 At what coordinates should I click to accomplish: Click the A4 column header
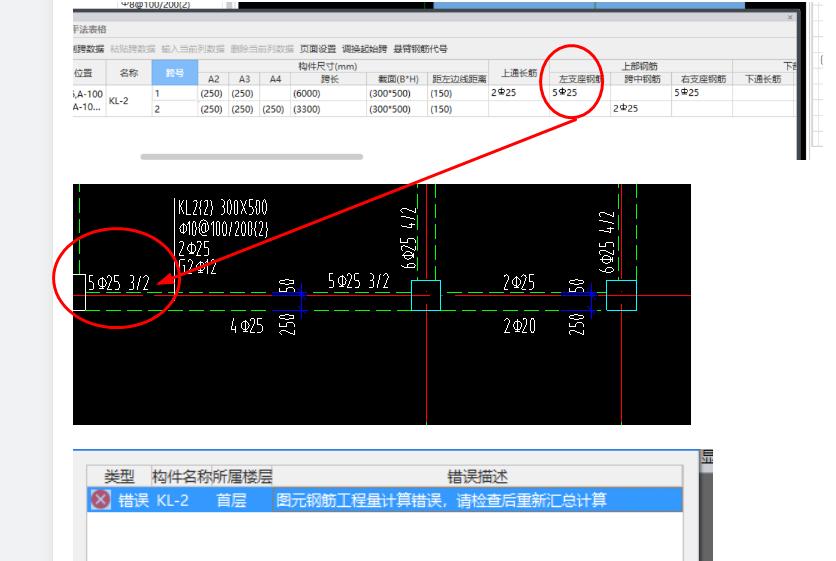(x=275, y=79)
